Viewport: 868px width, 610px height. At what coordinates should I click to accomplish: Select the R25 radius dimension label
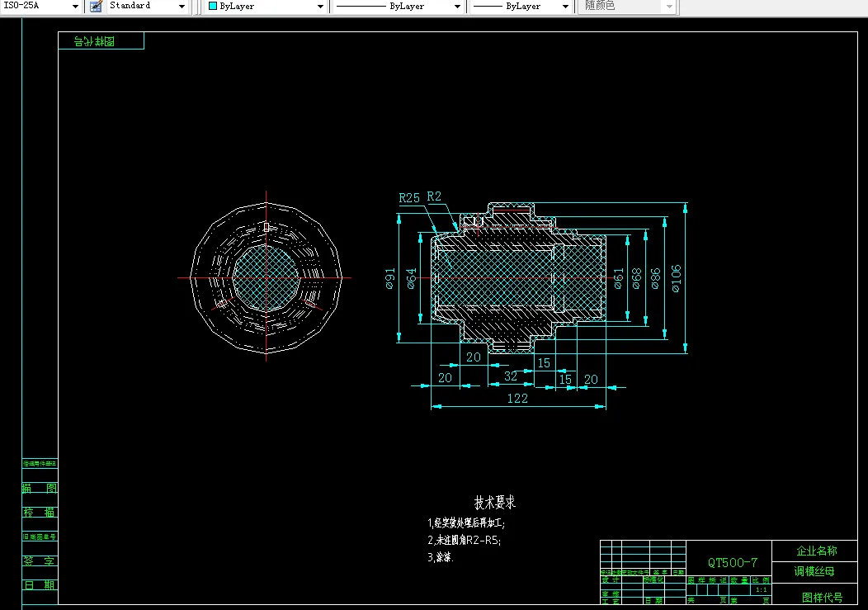point(409,198)
